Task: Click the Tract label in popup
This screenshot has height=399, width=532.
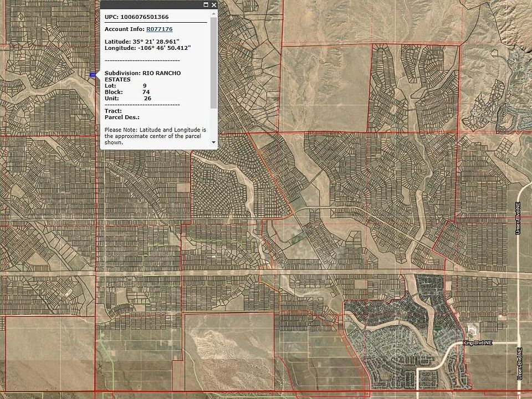Action: (113, 111)
